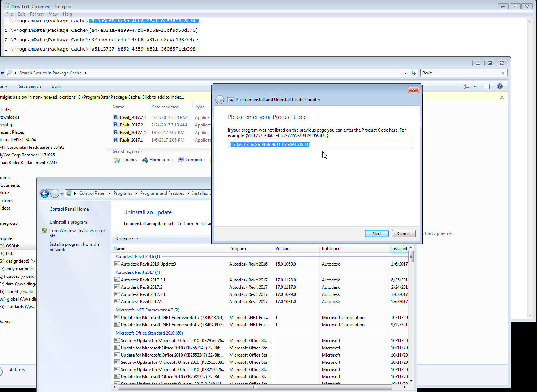
Task: Open the views dropdown arrow
Action: (474, 86)
